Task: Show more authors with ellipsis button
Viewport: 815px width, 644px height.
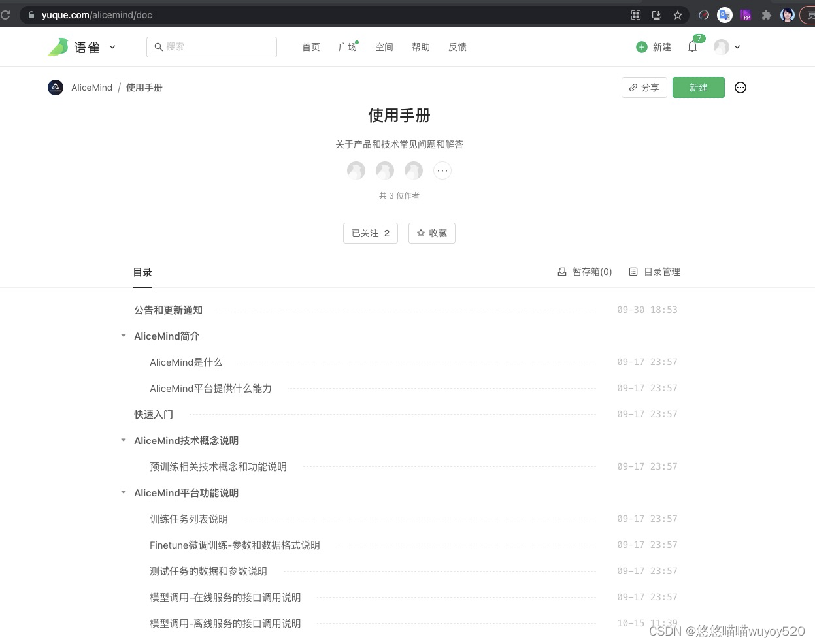Action: [x=442, y=170]
